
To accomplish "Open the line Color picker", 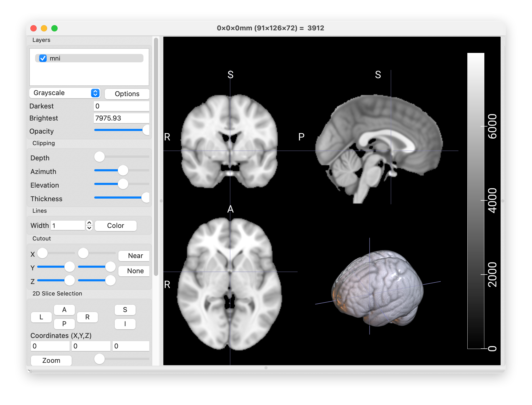I will click(x=115, y=226).
